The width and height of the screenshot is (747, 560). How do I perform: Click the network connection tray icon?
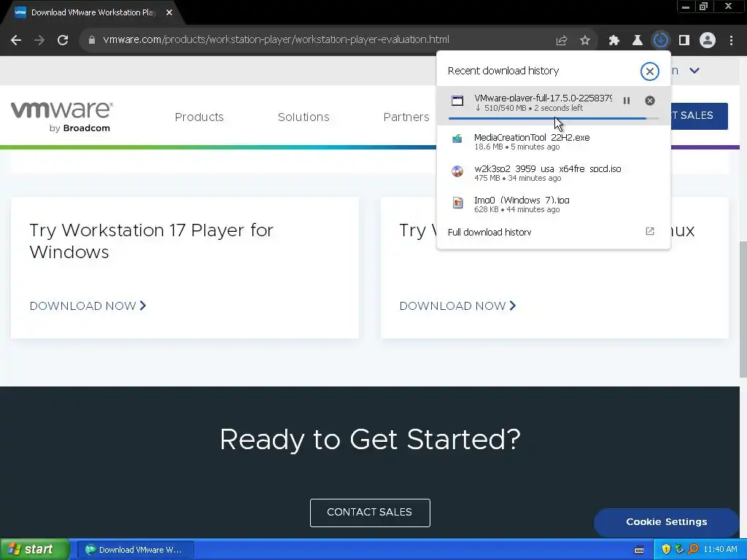click(679, 550)
